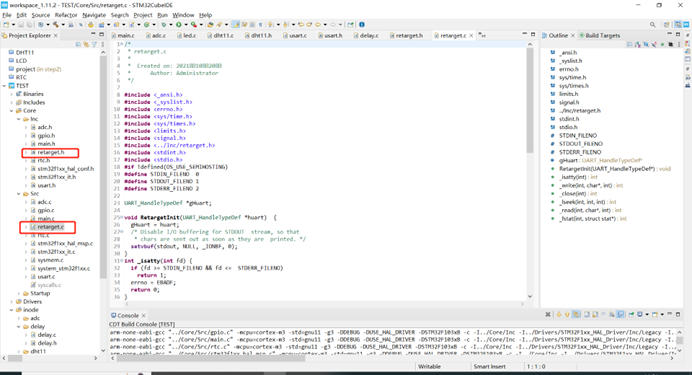Open the Build hammer dropdown arrow
Screen dimensions: 692x375
(63, 25)
